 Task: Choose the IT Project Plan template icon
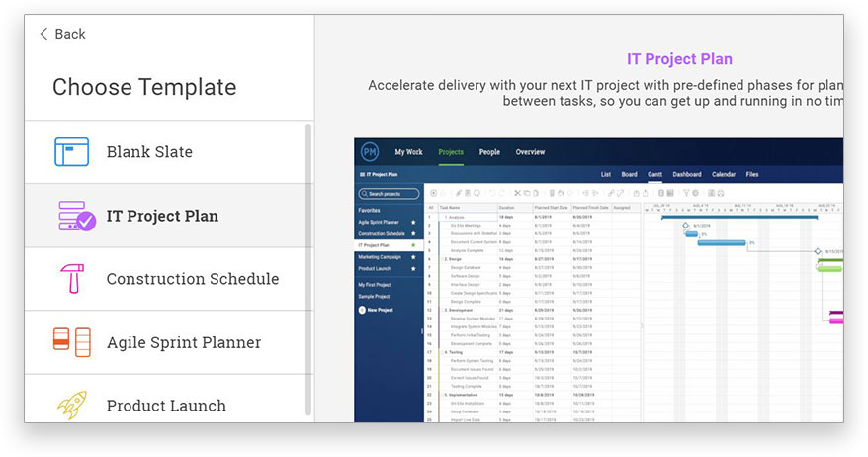click(77, 216)
